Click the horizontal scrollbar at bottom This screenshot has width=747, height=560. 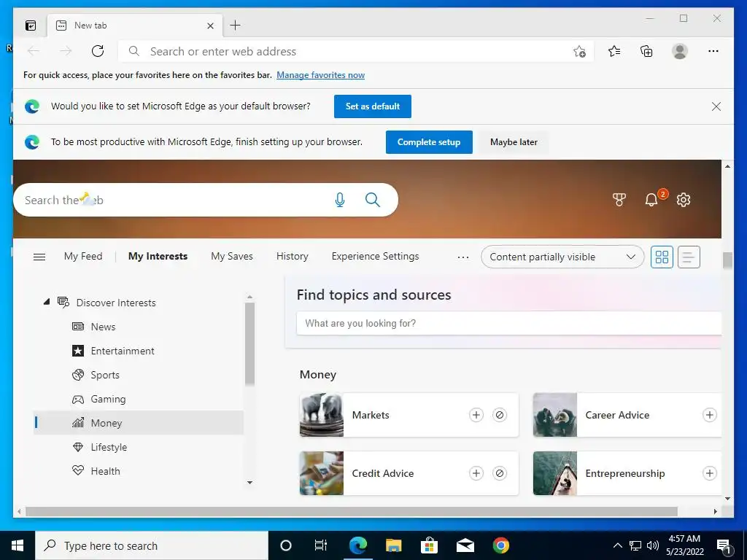click(352, 511)
